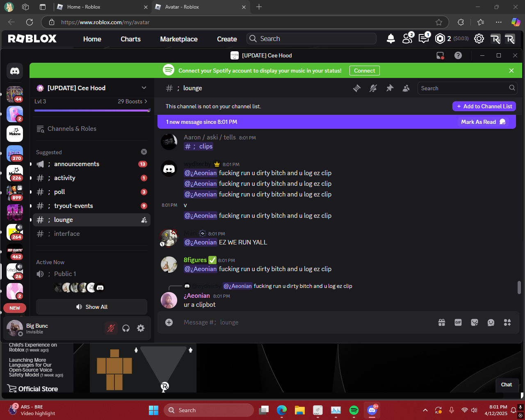Open Roblox Create page

click(227, 39)
